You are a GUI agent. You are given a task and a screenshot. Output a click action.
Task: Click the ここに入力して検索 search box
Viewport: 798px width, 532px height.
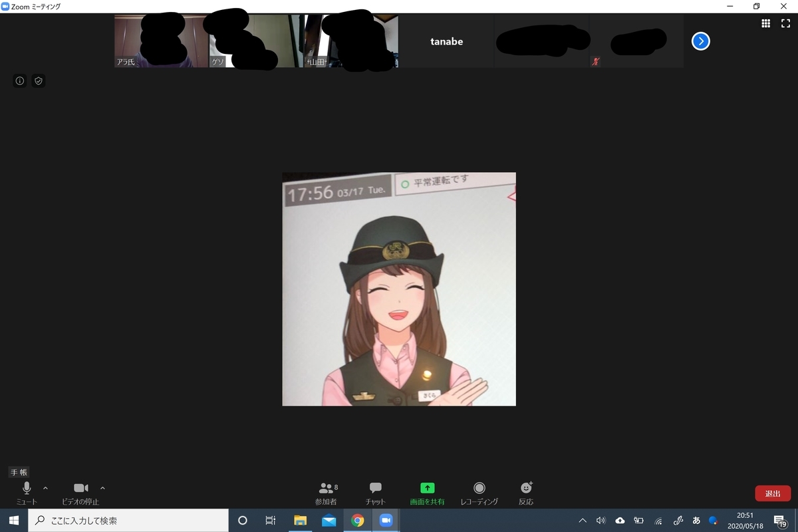tap(128, 521)
